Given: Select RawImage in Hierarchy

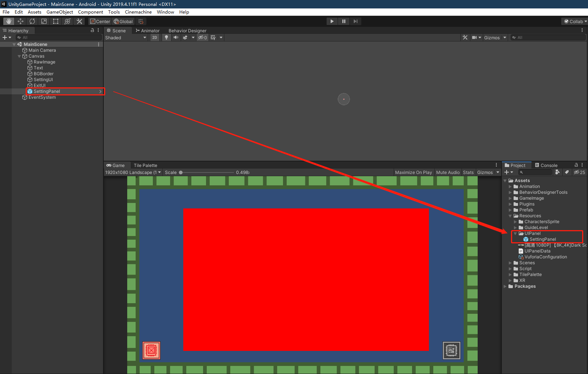Looking at the screenshot, I should 44,62.
